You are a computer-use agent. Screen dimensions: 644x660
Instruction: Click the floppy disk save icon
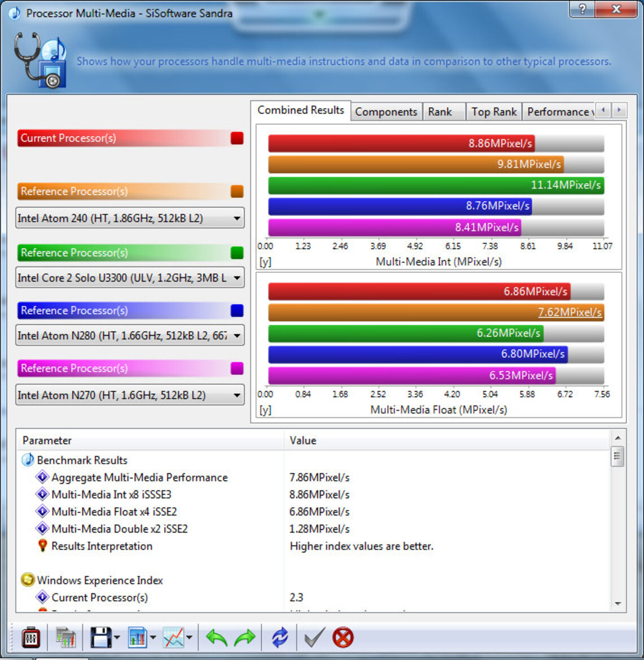(101, 637)
